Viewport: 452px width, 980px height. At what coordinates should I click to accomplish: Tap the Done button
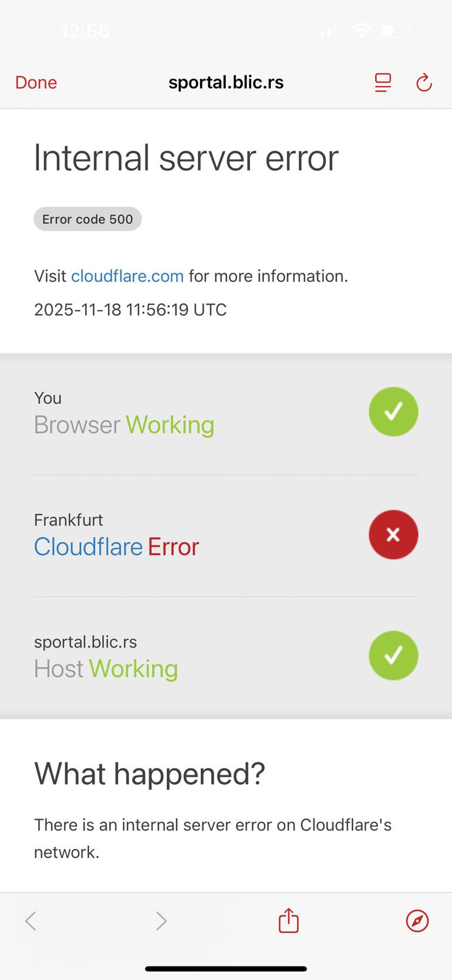click(x=36, y=83)
